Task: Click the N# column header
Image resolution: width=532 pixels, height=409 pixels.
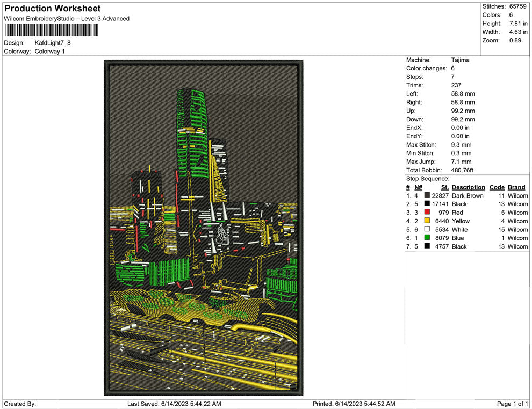Action: click(x=418, y=187)
